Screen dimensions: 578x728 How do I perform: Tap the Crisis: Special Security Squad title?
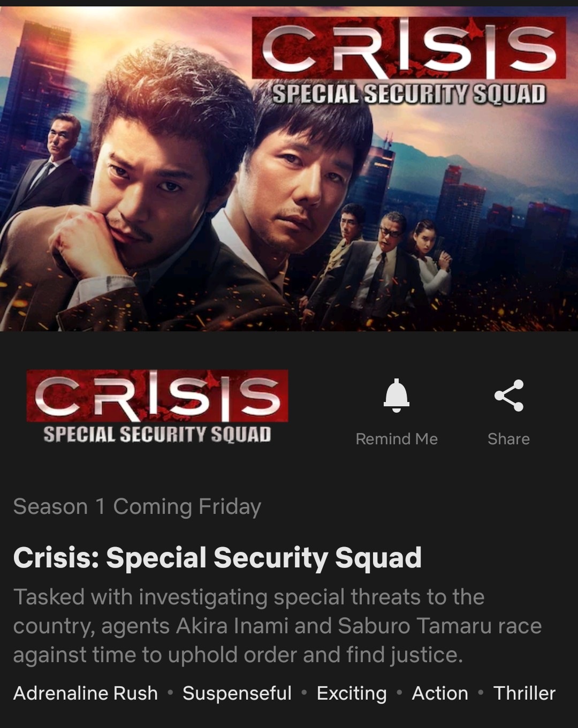point(217,558)
